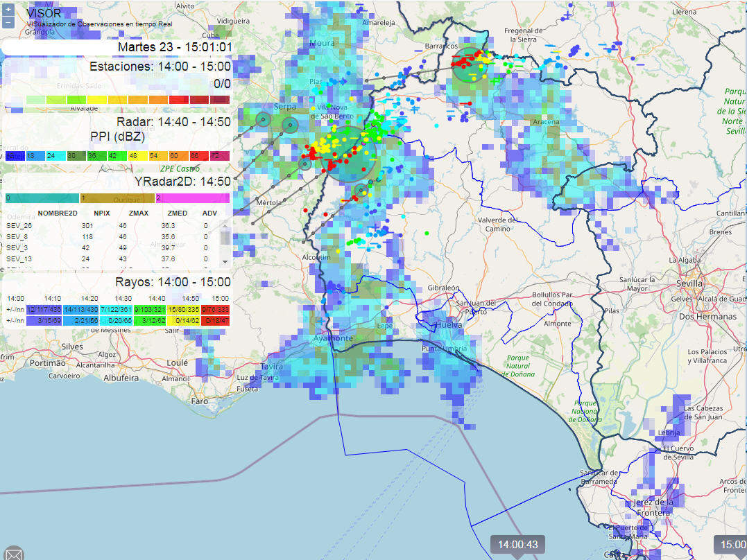Viewport: 747px width, 560px height.
Task: Pick the 30 dBZ radar color swatch
Action: (x=76, y=156)
